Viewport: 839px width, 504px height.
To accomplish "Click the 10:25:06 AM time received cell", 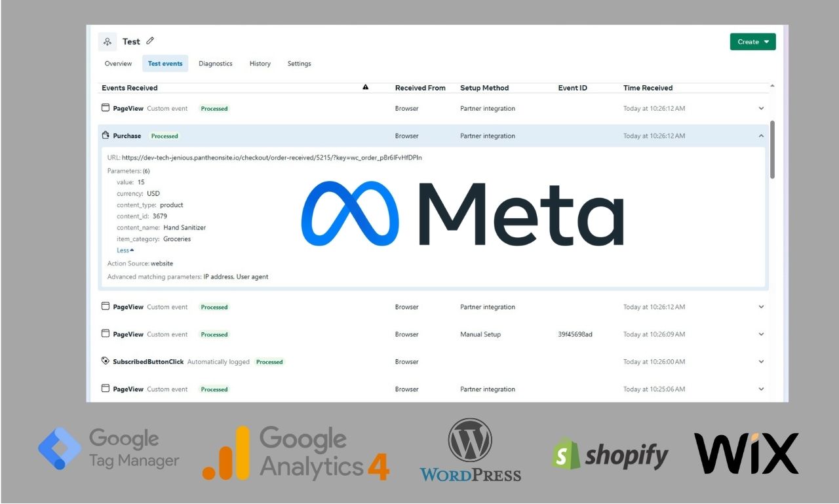I will 654,389.
